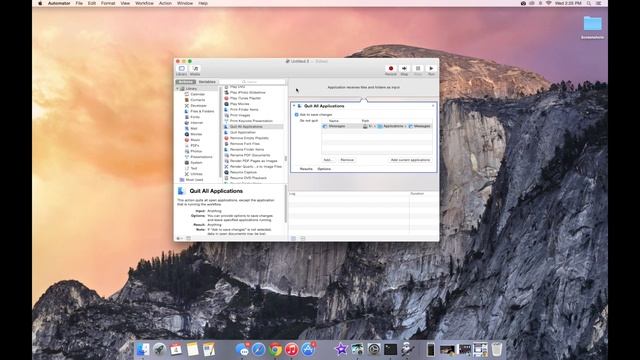This screenshot has height=360, width=640.
Task: Select Photos category in the library
Action: tap(196, 151)
